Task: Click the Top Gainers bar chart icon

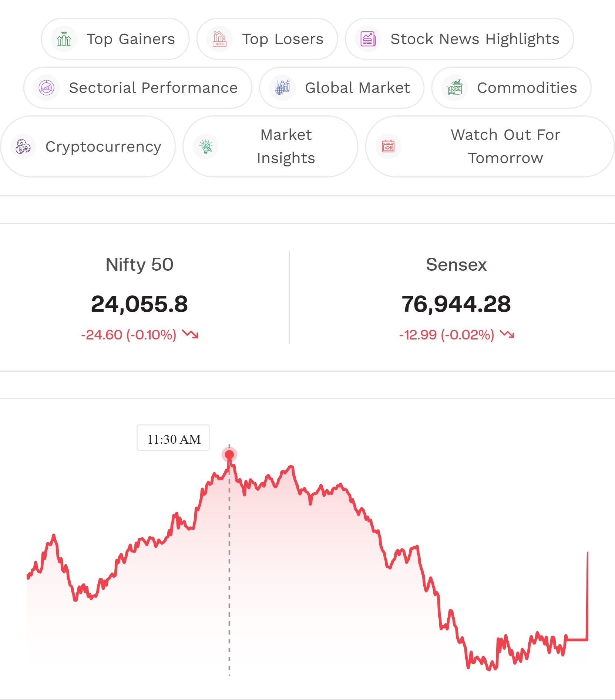Action: (x=64, y=39)
